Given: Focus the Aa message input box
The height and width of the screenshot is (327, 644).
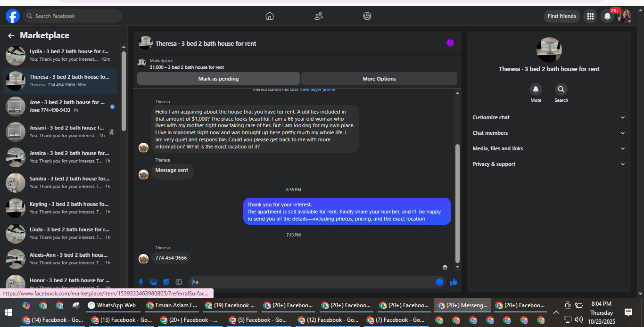Looking at the screenshot, I should [313, 282].
